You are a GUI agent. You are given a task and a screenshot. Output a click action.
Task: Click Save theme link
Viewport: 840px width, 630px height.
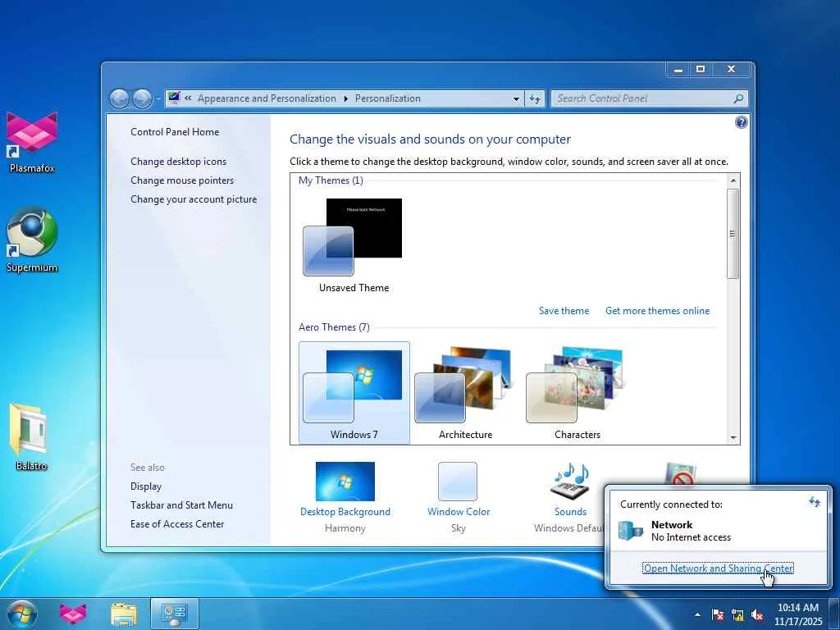564,311
